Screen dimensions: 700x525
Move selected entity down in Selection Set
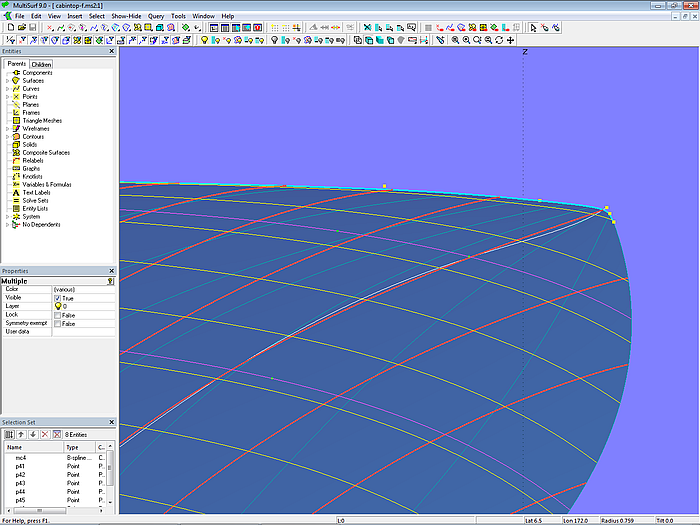(x=32, y=434)
